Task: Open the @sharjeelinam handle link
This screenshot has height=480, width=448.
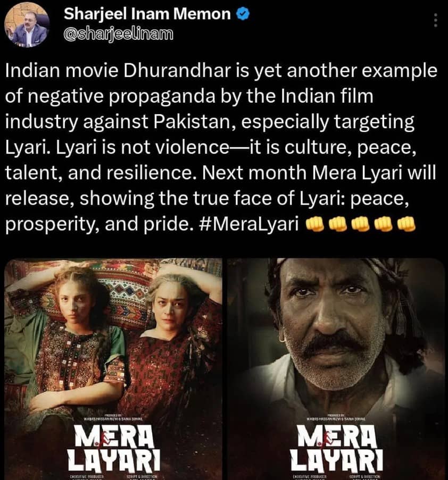Action: coord(118,34)
